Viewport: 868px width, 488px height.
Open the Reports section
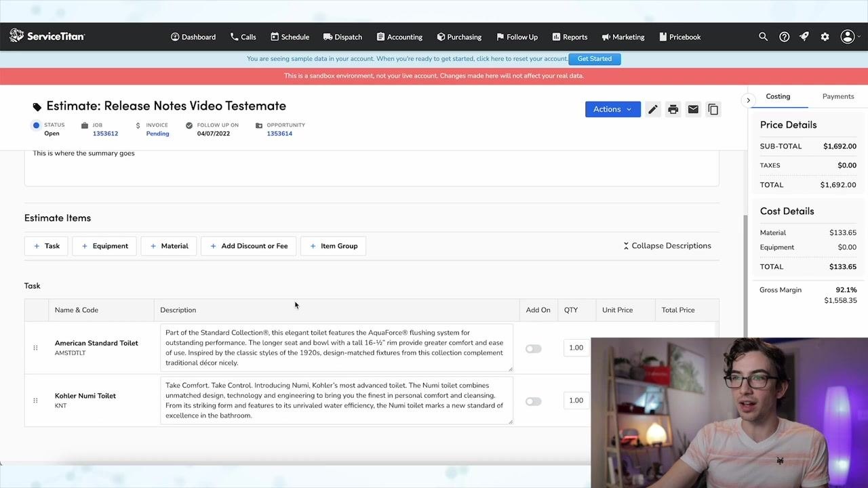[x=570, y=37]
